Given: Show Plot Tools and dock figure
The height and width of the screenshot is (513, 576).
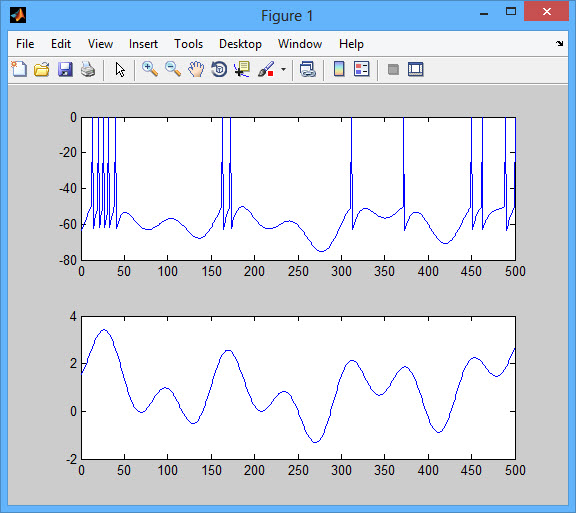Looking at the screenshot, I should click(416, 69).
